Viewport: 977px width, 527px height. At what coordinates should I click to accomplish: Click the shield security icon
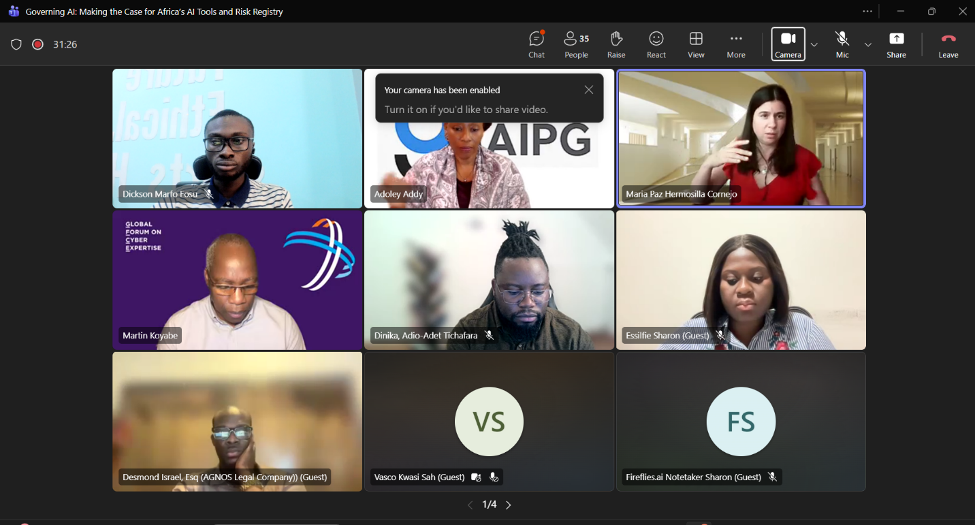click(x=16, y=45)
